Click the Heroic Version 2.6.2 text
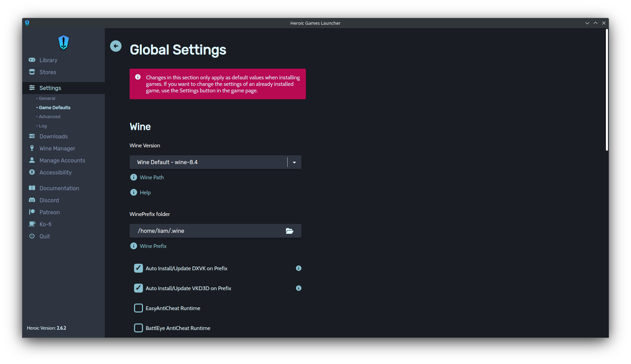The height and width of the screenshot is (364, 631). (x=46, y=328)
